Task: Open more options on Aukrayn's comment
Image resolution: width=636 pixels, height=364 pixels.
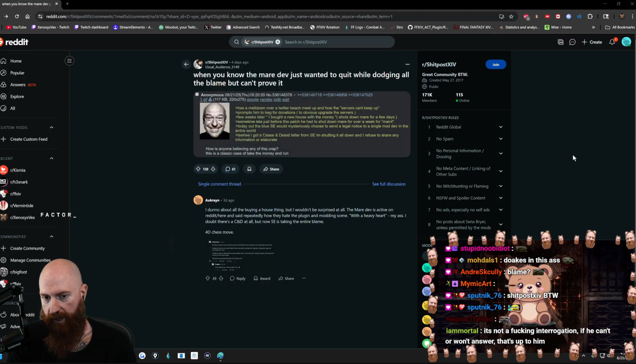Action: pos(304,278)
